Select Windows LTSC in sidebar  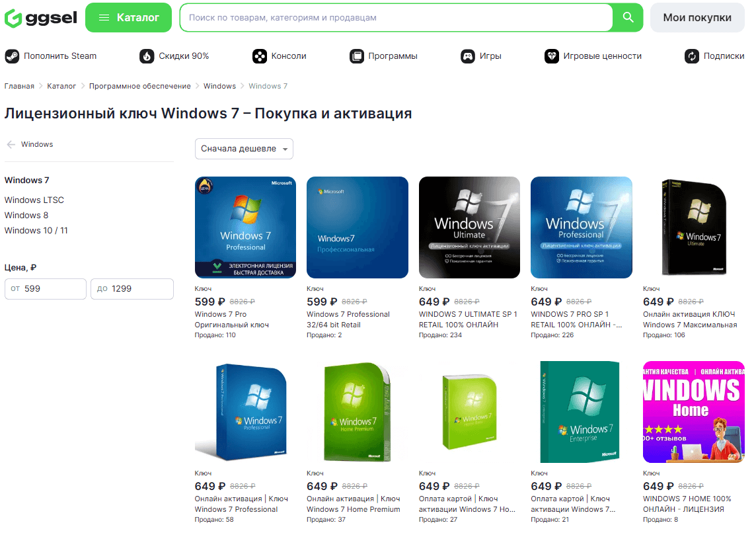click(x=34, y=200)
